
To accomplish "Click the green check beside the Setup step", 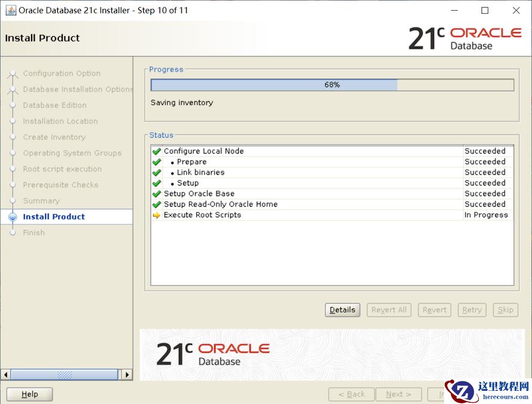I will click(x=157, y=183).
